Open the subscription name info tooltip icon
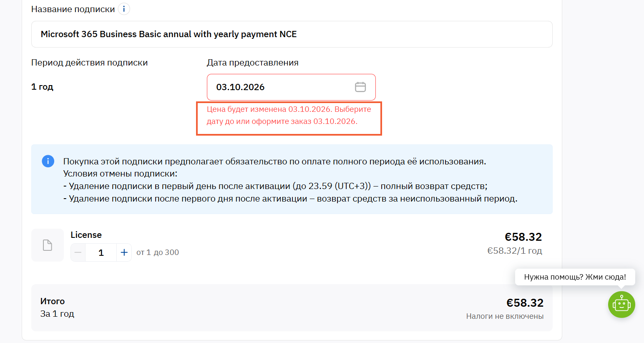 124,9
